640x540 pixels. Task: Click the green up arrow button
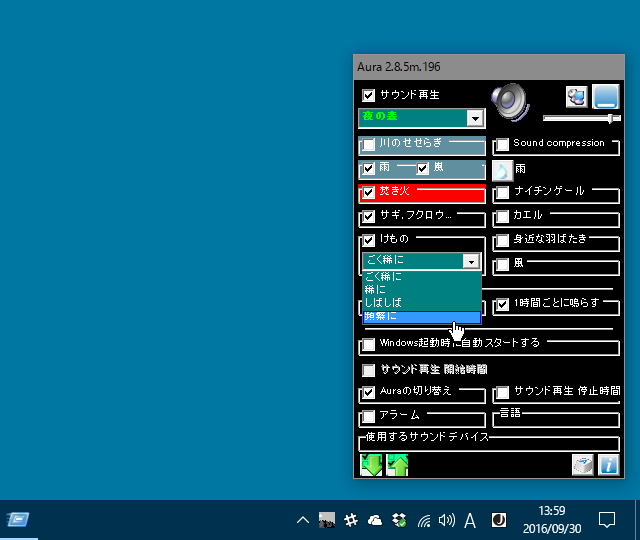397,465
